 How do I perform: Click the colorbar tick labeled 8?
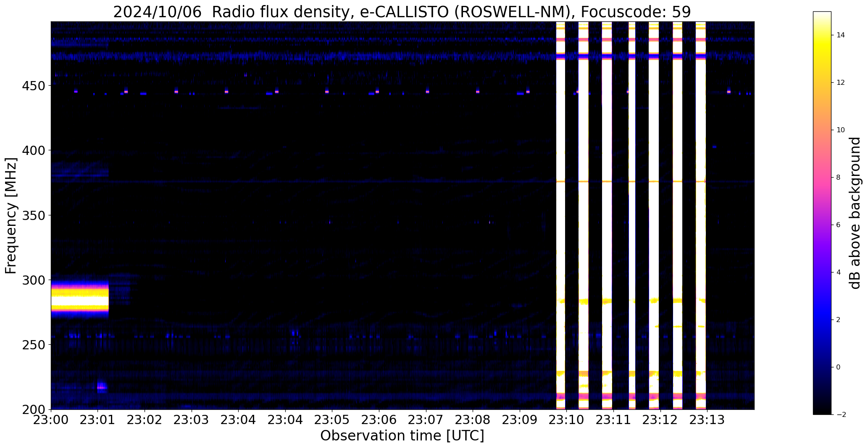pyautogui.click(x=838, y=178)
